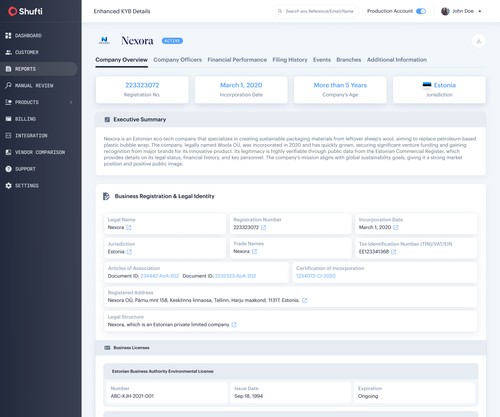Open Manual Review search icon
This screenshot has width=500, height=417.
[x=8, y=85]
